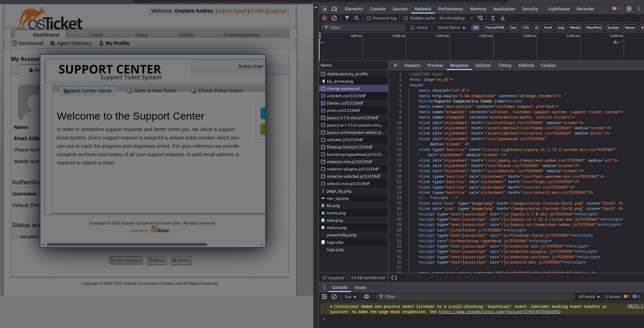Click the import HAR upload icon
Viewport: 644px width, 328px height.
pyautogui.click(x=493, y=18)
